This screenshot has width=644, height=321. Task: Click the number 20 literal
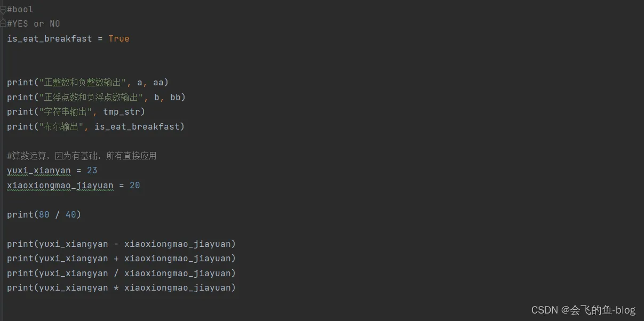coord(134,186)
